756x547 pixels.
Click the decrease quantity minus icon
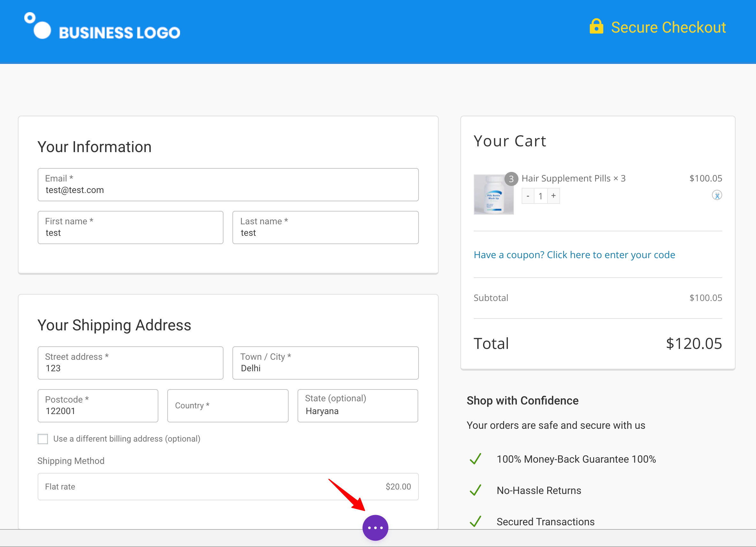(528, 196)
